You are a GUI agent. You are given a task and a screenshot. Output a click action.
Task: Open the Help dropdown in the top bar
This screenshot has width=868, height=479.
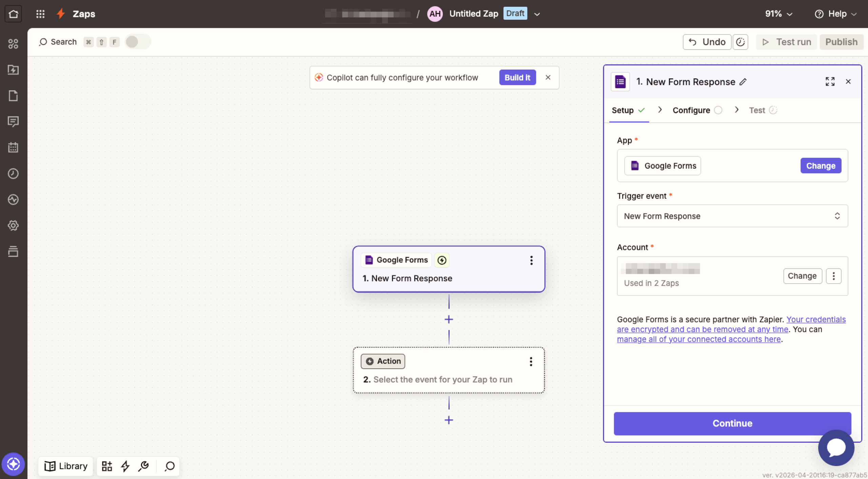(x=835, y=14)
